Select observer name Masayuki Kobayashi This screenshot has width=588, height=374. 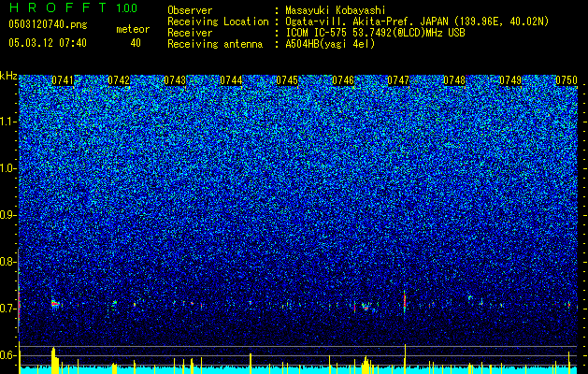pos(336,10)
